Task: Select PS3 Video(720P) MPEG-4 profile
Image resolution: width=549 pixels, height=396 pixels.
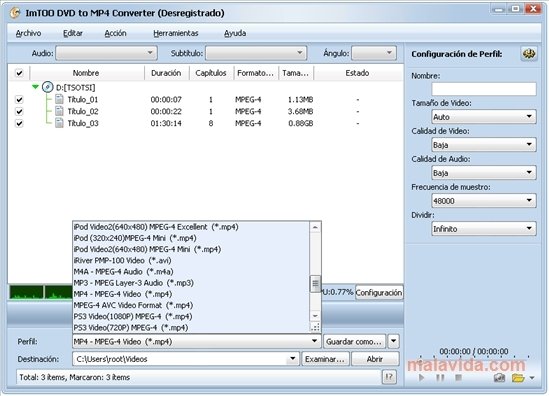Action: point(191,328)
